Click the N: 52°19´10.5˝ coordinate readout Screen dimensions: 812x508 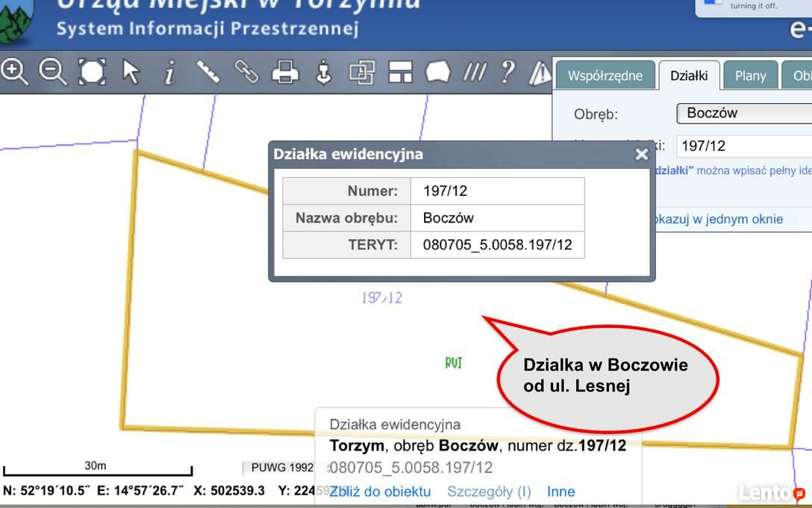[x=46, y=490]
